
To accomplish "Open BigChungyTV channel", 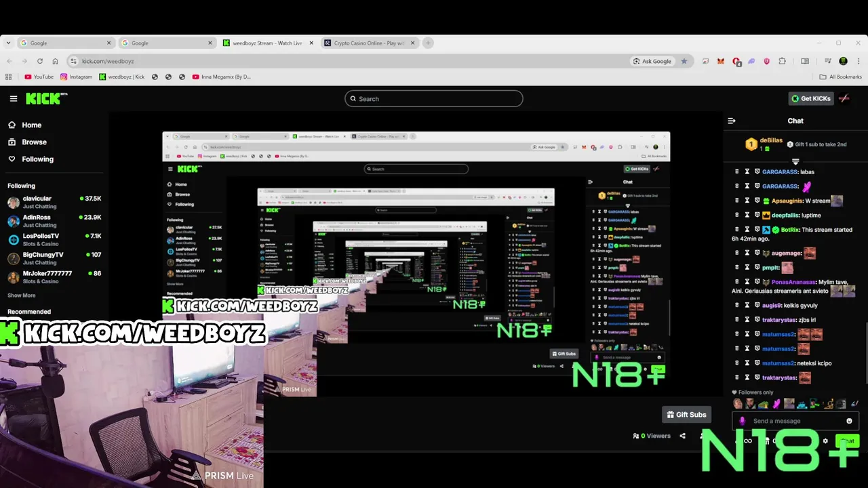I will tap(54, 258).
